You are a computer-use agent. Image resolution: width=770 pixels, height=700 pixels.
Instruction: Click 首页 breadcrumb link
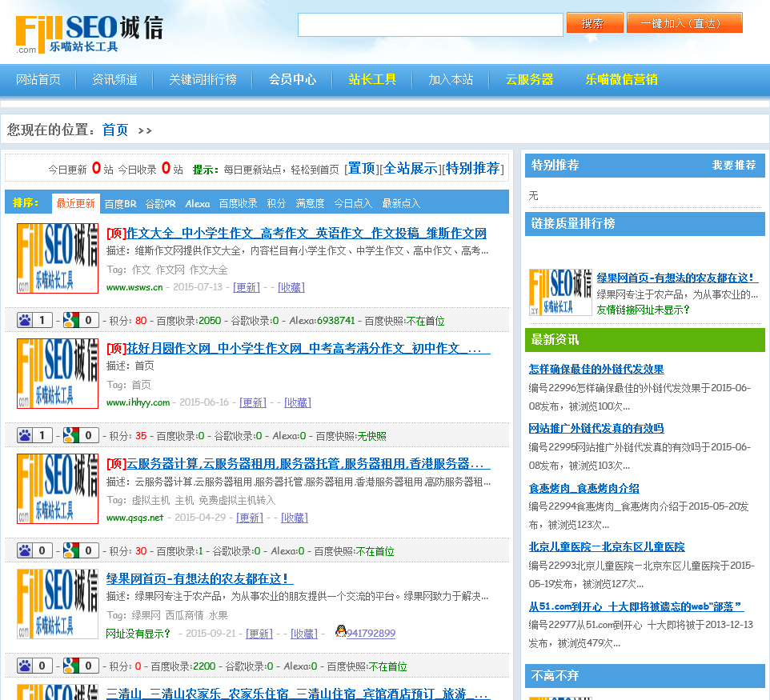115,130
